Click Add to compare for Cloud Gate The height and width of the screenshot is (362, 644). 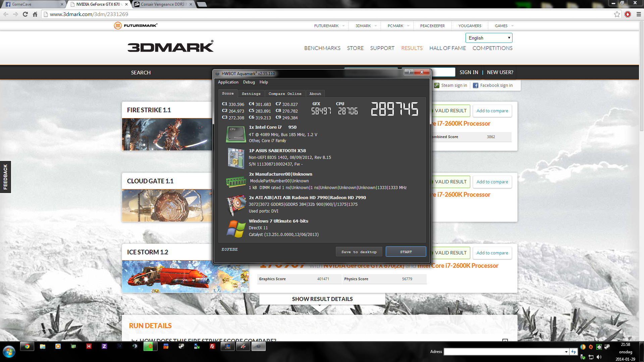click(x=492, y=182)
